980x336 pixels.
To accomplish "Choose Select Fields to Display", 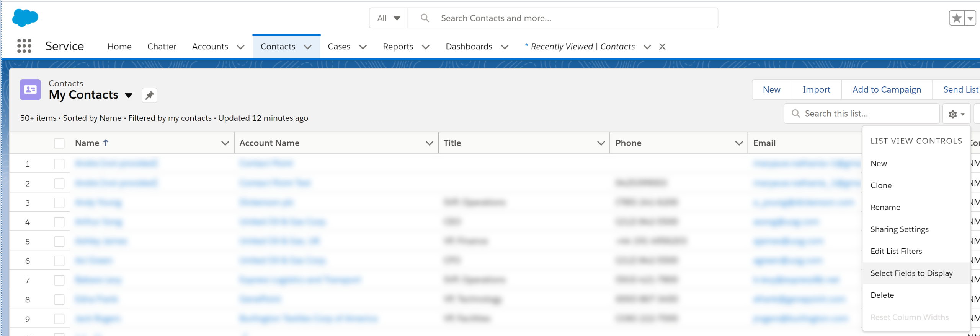I will 911,273.
